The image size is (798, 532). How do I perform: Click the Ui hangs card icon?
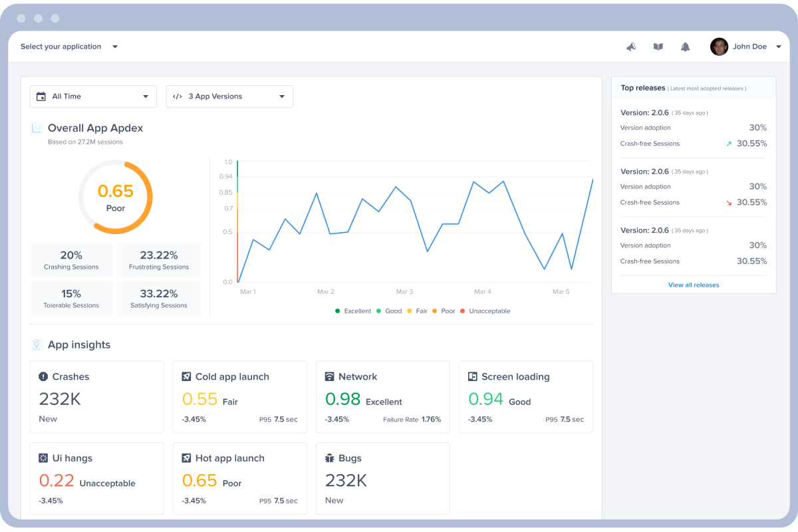pyautogui.click(x=43, y=458)
